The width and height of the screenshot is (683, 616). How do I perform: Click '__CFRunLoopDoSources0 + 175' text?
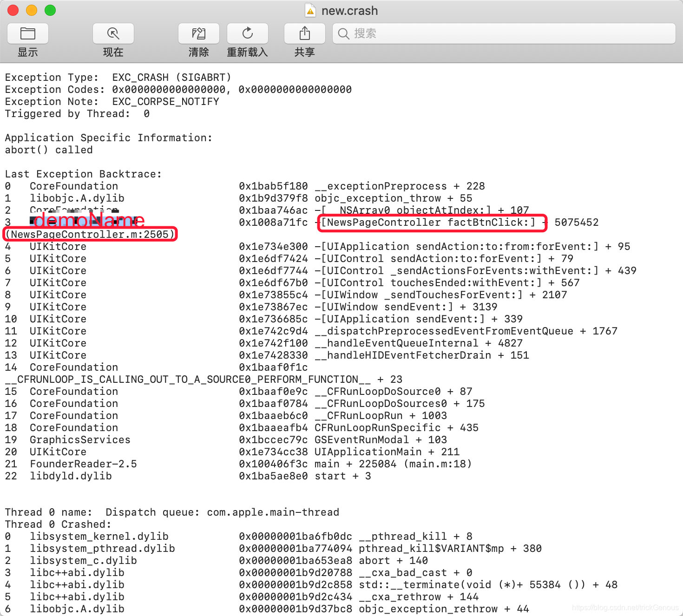pos(400,403)
